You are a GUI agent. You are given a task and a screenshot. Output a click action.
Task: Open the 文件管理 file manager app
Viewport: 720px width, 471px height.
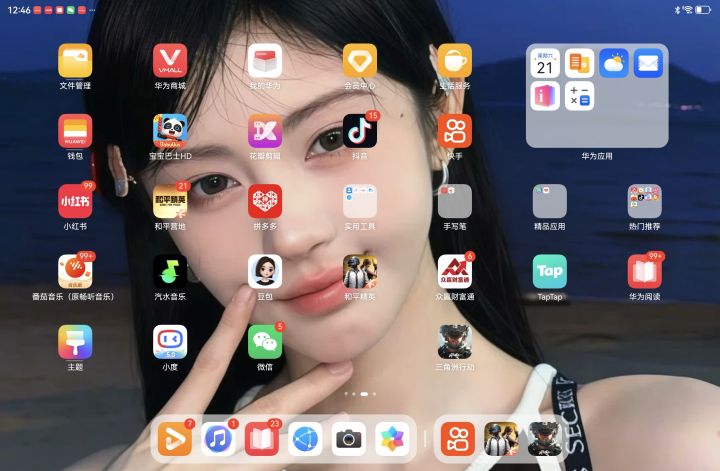pos(75,61)
